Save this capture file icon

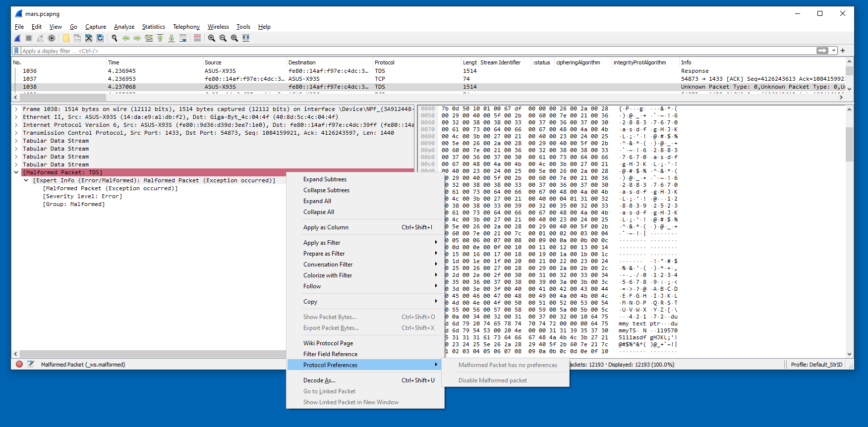point(77,38)
